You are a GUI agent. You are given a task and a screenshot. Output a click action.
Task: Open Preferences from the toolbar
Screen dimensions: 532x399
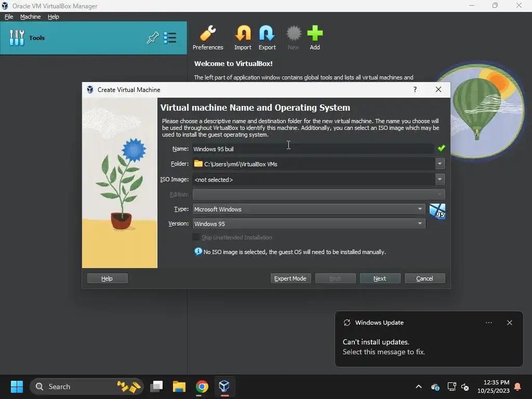pos(208,37)
